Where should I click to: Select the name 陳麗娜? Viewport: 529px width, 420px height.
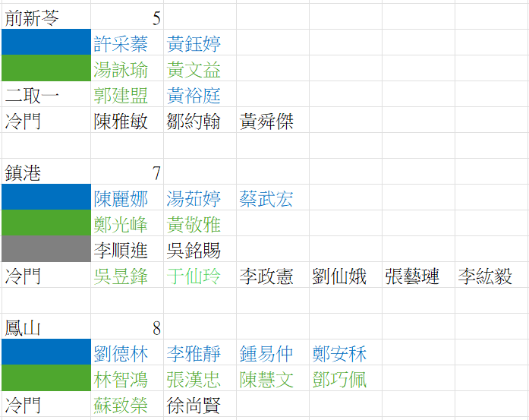[x=121, y=199]
